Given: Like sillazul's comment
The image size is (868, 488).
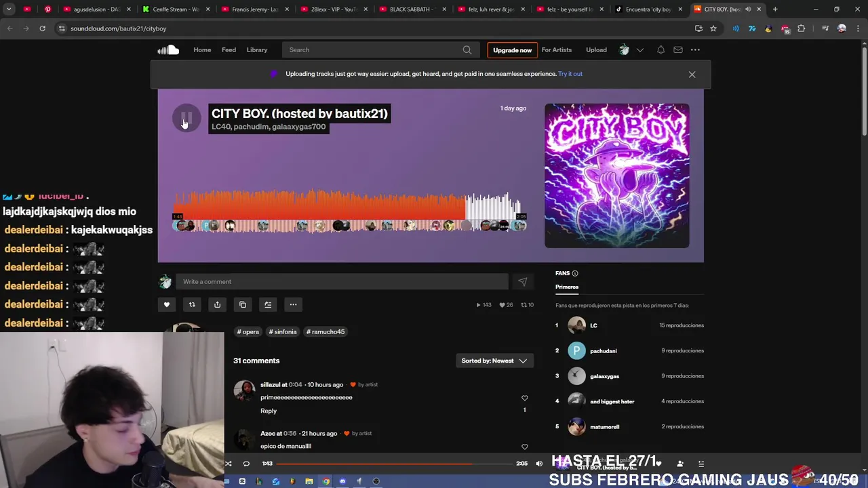Looking at the screenshot, I should point(524,398).
